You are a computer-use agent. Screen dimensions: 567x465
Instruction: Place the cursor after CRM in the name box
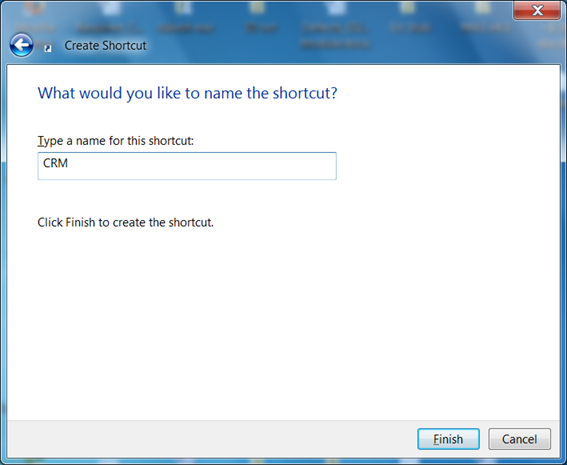(69, 163)
